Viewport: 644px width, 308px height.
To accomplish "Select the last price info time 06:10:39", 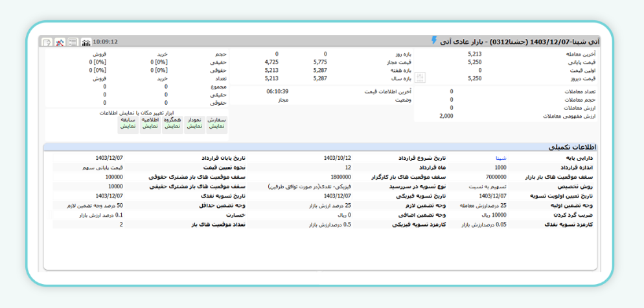I will point(277,91).
